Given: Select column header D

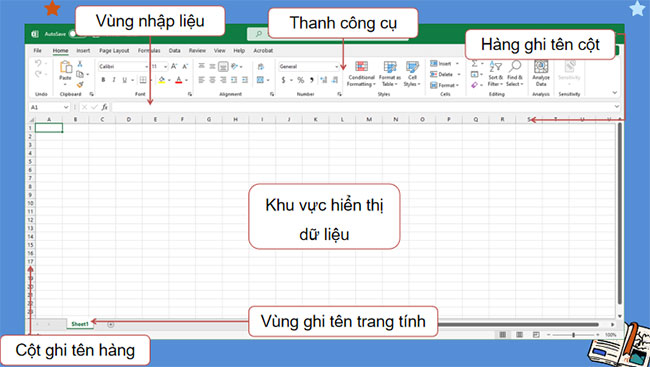Looking at the screenshot, I should pyautogui.click(x=129, y=119).
